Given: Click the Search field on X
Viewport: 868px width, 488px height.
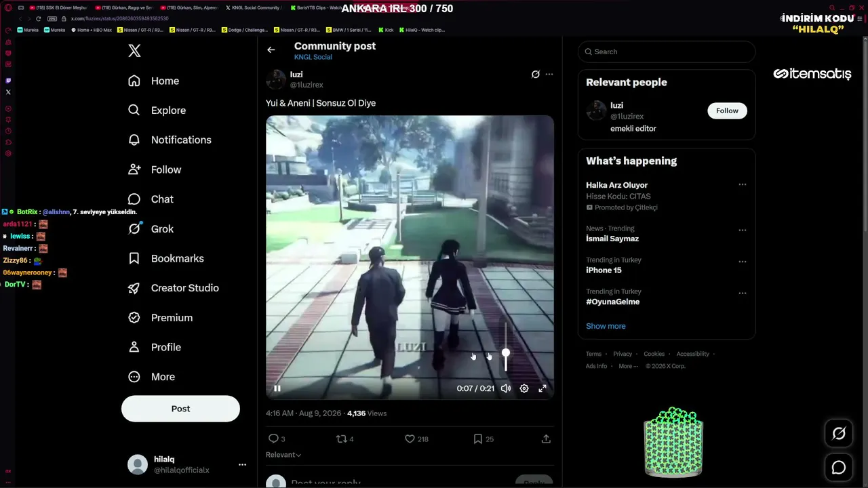Looking at the screenshot, I should point(667,52).
